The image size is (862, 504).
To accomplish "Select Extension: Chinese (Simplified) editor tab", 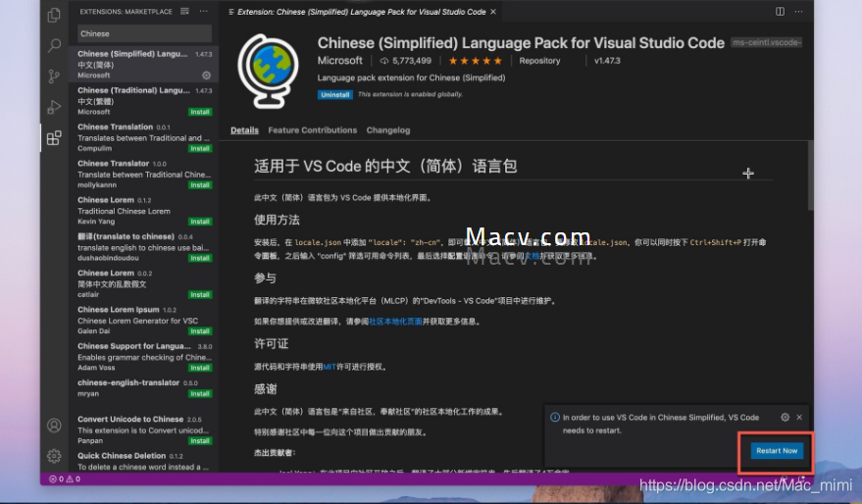I will (362, 12).
